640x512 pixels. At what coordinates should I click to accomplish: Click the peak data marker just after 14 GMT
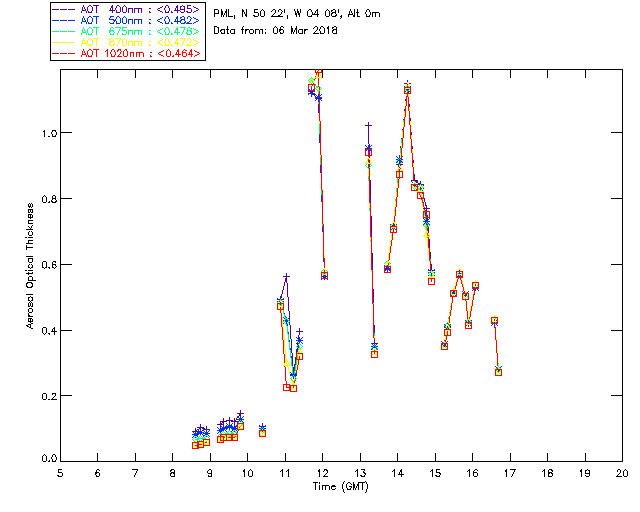pyautogui.click(x=407, y=88)
